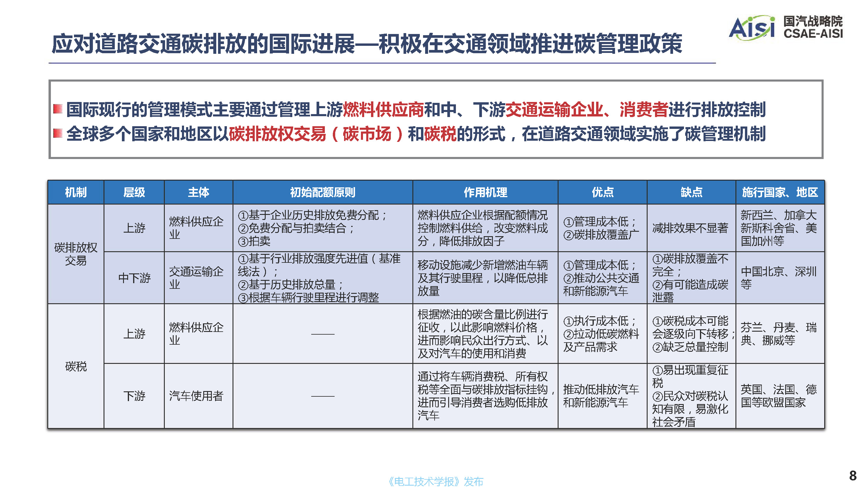
Task: Click the 燃料供应企业 cell in first row
Action: pos(199,228)
